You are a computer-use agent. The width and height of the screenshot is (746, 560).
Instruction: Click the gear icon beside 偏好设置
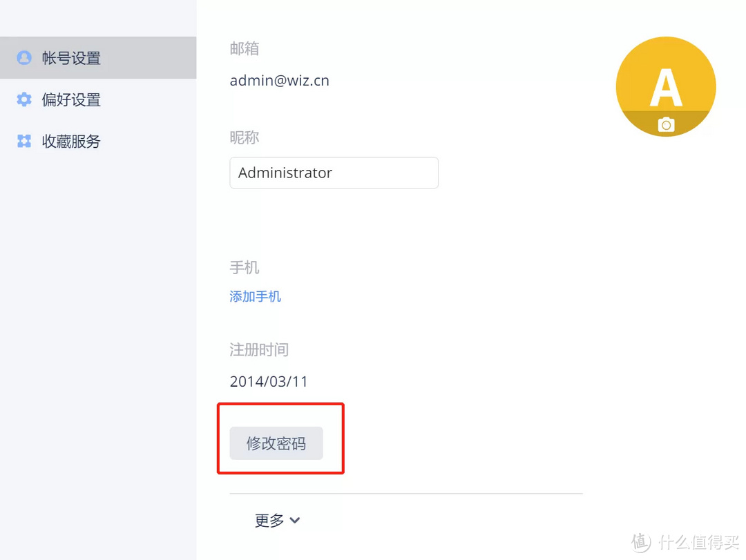[x=24, y=100]
